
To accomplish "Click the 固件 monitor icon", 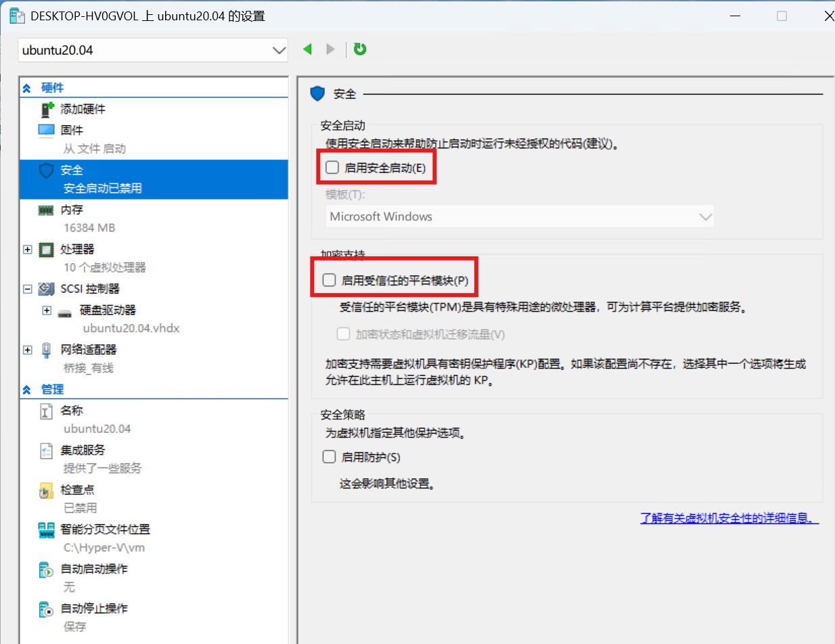I will [x=46, y=130].
